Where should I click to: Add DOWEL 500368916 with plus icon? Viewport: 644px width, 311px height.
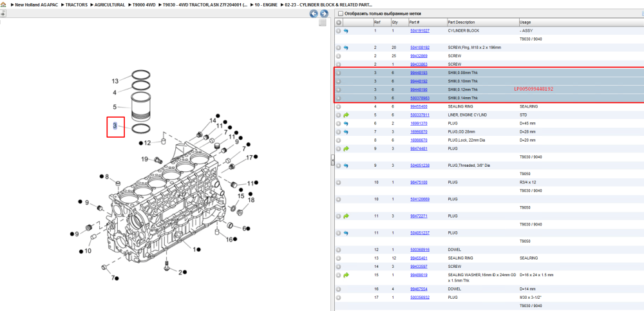[339, 250]
